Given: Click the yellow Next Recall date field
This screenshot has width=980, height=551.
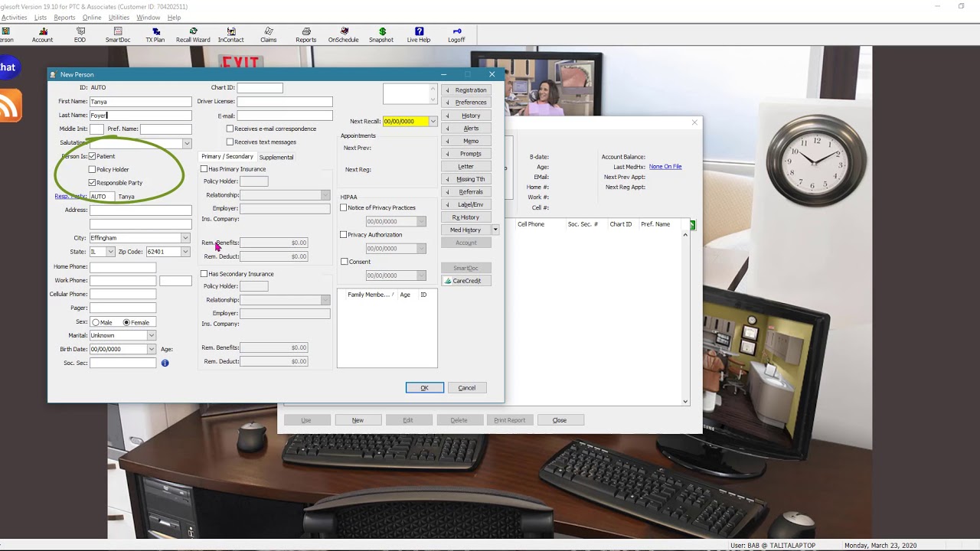Looking at the screenshot, I should click(405, 121).
